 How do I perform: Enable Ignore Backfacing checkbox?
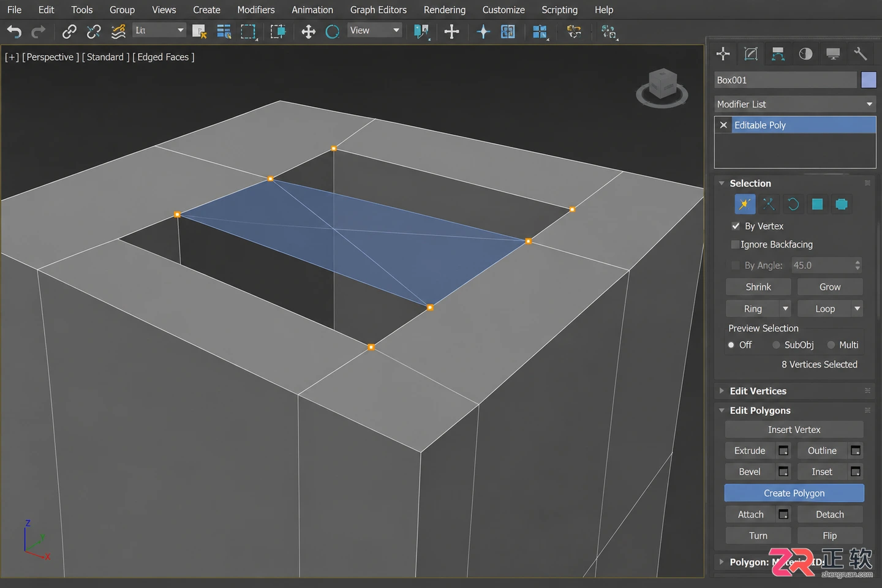[736, 244]
